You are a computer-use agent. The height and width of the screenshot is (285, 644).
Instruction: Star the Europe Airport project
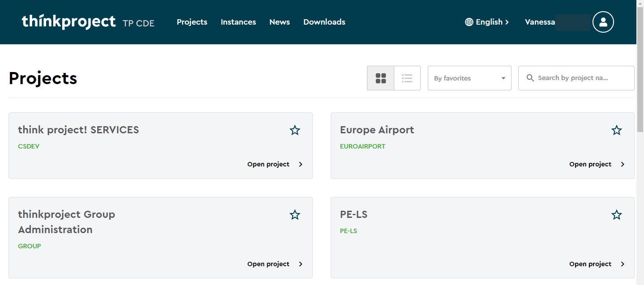click(x=617, y=130)
